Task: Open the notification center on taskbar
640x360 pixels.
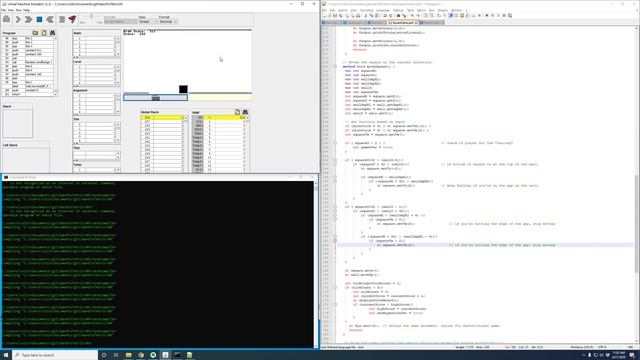Action: point(632,355)
